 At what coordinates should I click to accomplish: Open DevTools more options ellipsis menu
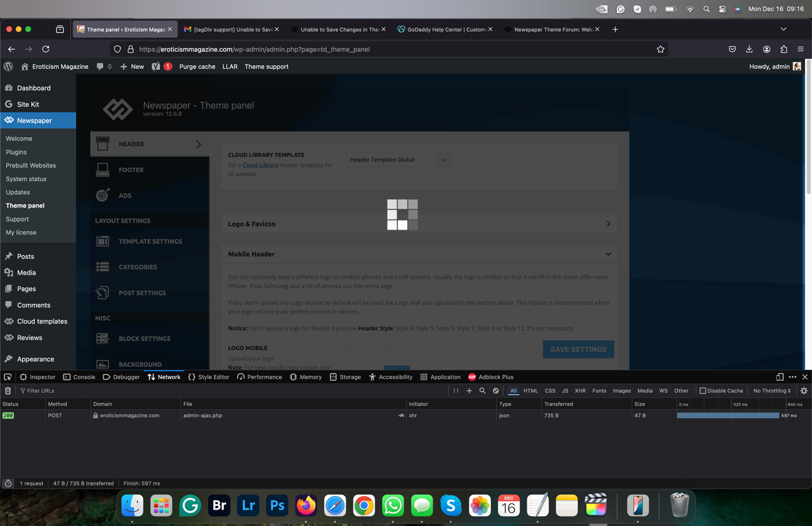(x=792, y=377)
